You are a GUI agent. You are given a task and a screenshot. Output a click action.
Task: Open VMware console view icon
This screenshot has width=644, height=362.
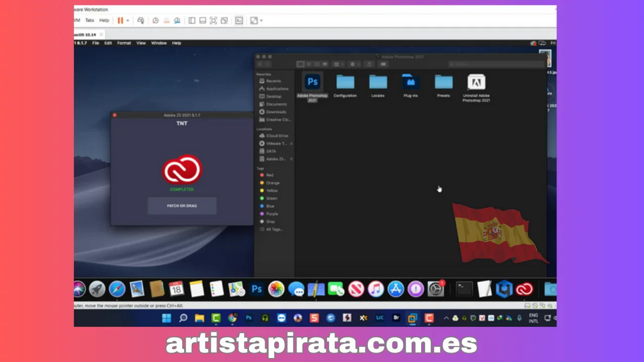(x=239, y=21)
